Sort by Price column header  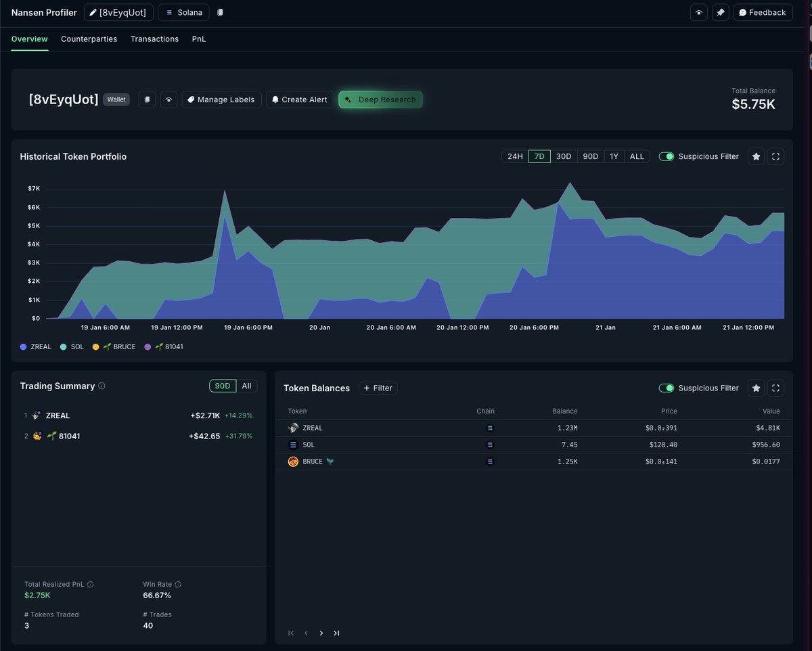pos(669,411)
